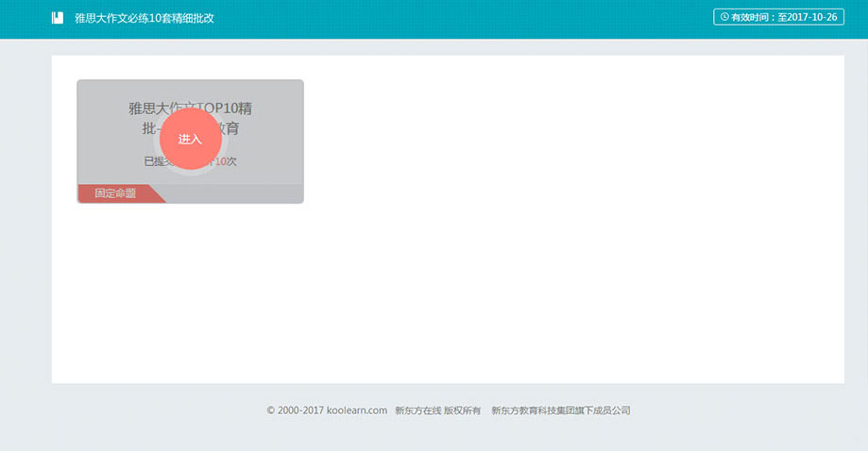Click 新东方教育科技集团旗下成员公司 in footer

560,410
